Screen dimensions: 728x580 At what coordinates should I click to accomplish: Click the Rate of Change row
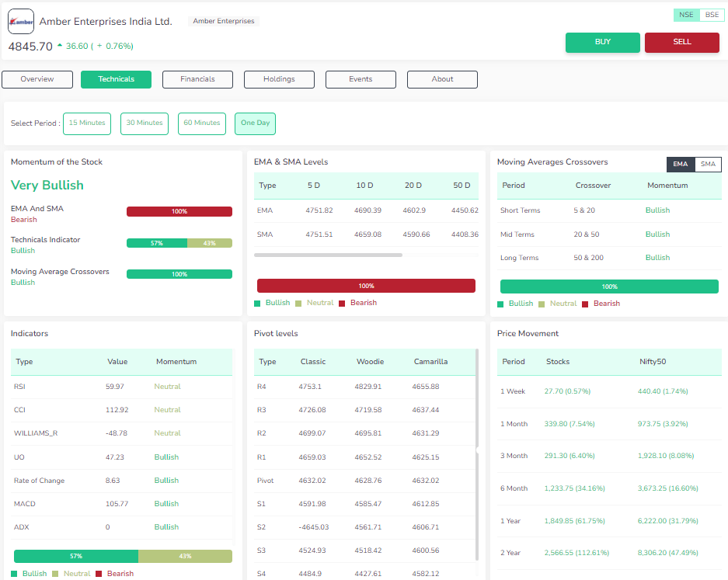pyautogui.click(x=122, y=481)
